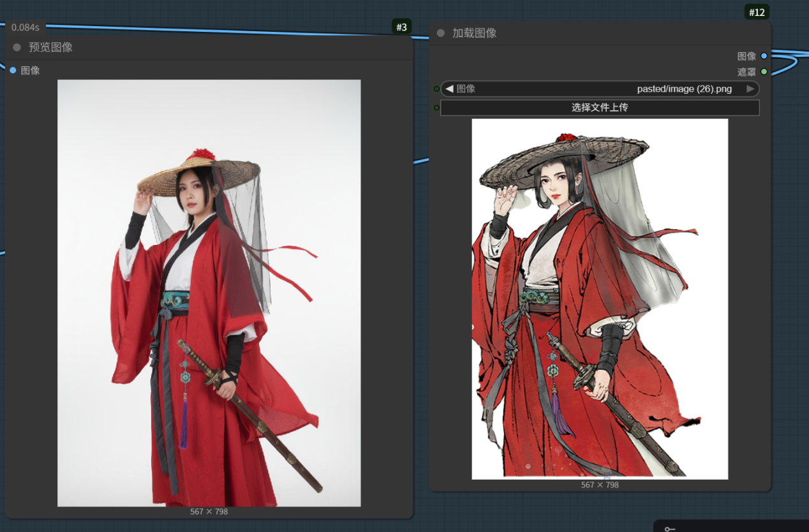The height and width of the screenshot is (532, 809).
Task: Click the 选择文件上传 upload button
Action: 599,108
